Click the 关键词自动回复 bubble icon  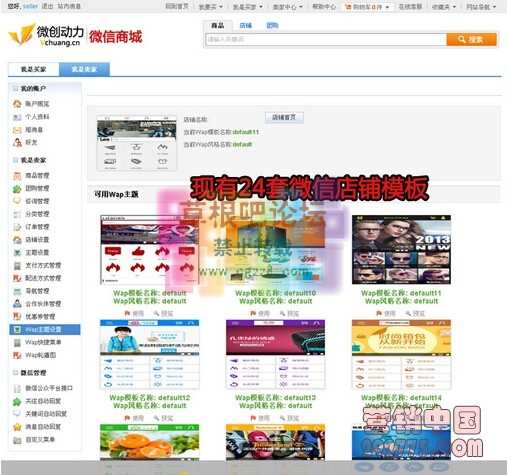pos(17,414)
